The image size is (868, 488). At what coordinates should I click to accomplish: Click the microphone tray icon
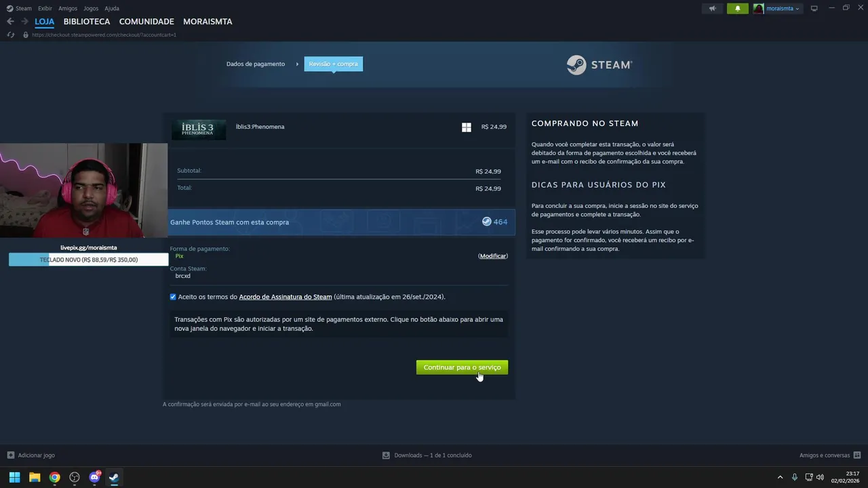794,477
